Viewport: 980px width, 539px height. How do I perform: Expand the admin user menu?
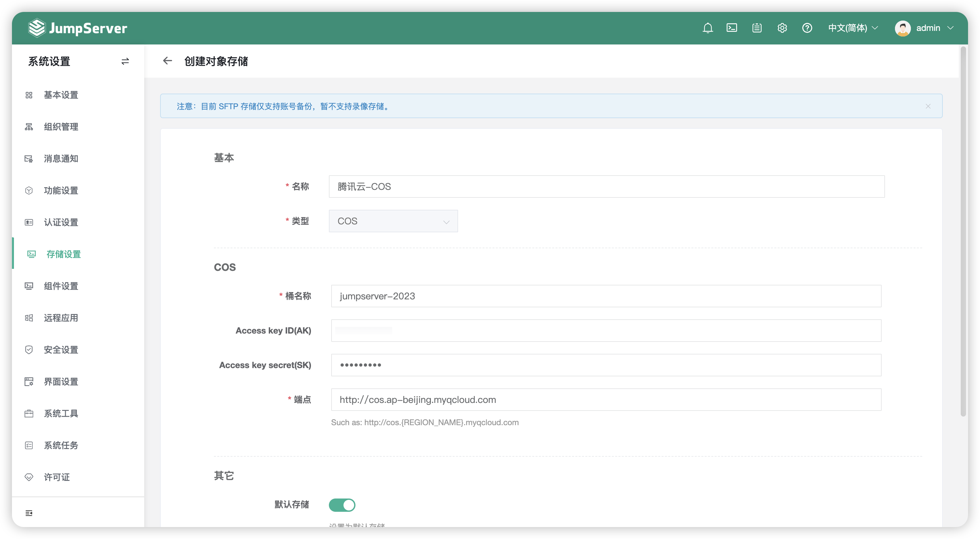[935, 28]
